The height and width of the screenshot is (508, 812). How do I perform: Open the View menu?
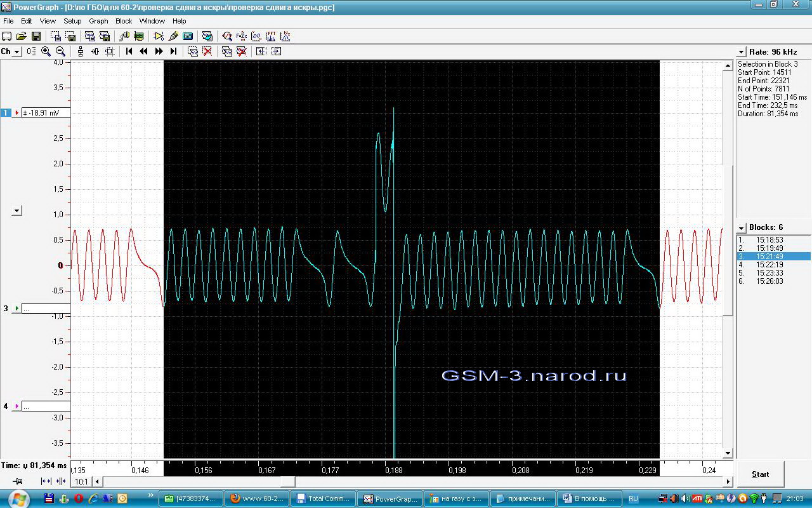pyautogui.click(x=48, y=21)
